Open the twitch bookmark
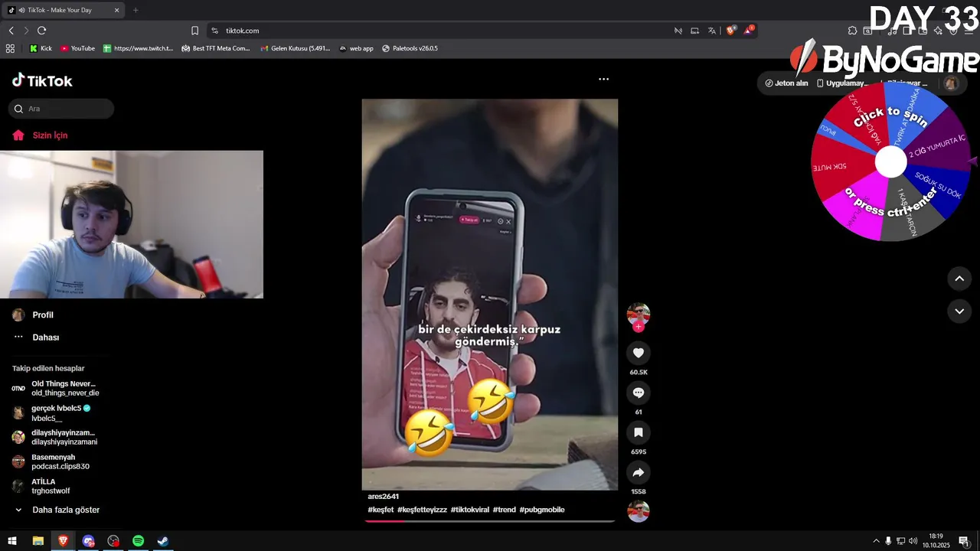 [139, 48]
